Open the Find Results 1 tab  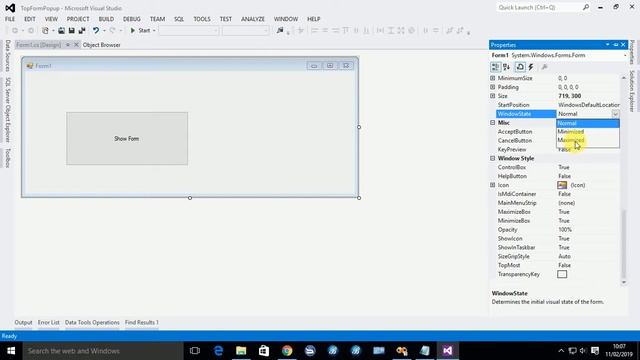[142, 322]
